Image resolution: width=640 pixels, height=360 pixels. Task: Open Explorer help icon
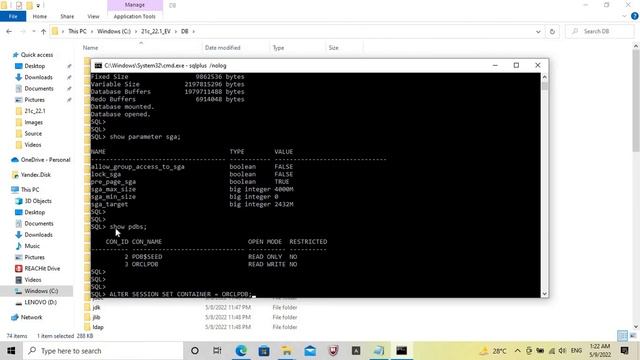(634, 16)
